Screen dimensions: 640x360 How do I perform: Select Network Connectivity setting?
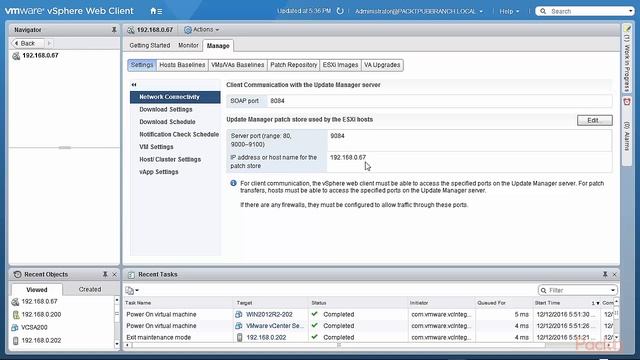click(175, 97)
